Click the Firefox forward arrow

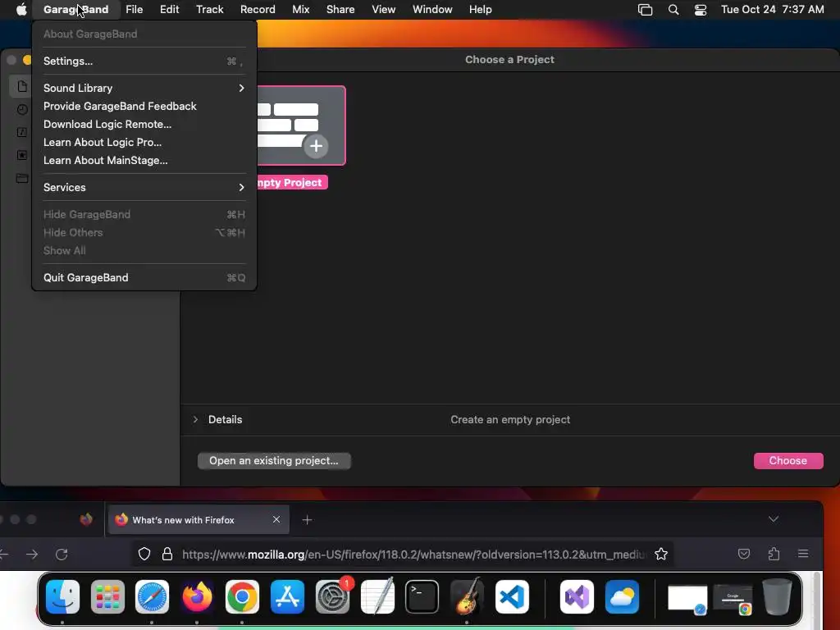coord(32,555)
